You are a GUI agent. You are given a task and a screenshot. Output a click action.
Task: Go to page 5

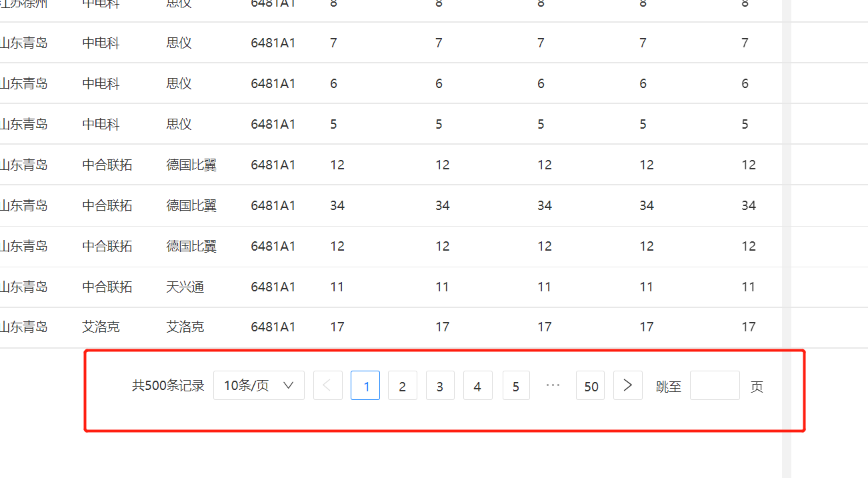tap(516, 385)
